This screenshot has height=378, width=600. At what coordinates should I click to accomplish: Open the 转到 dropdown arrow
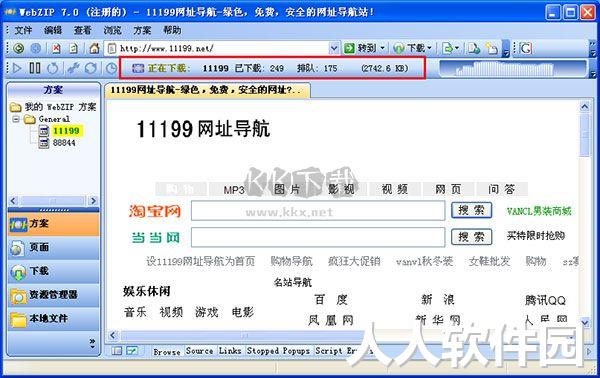(382, 48)
